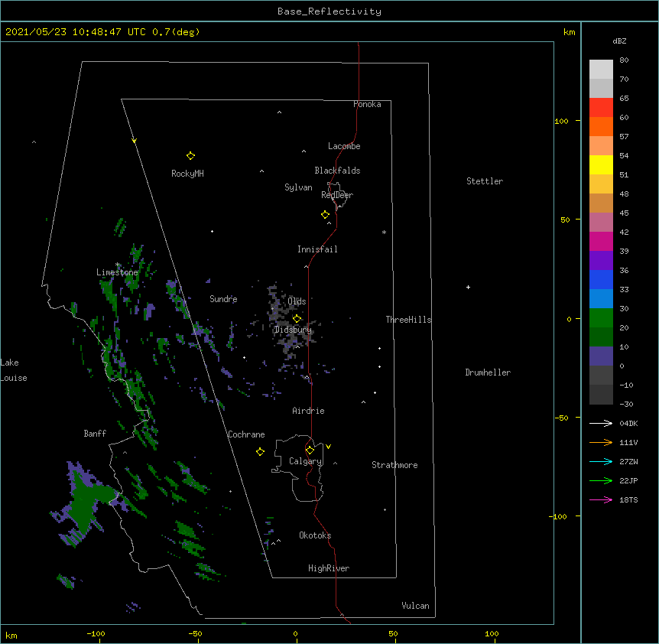Click the yellow V marker east of Calgary
Image resolution: width=659 pixels, height=644 pixels.
pyautogui.click(x=328, y=447)
